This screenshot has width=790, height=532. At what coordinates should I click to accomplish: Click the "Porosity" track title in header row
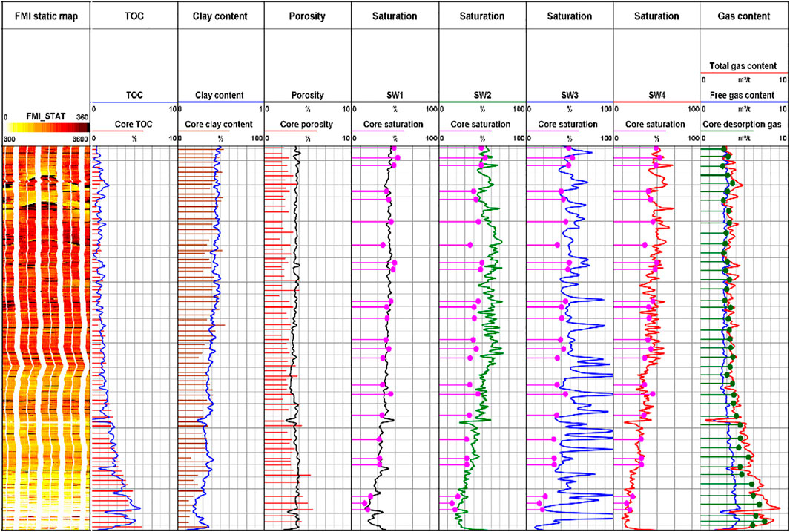[x=307, y=16]
